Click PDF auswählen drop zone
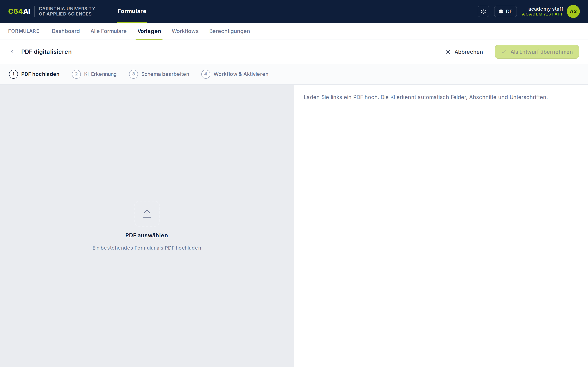Image resolution: width=588 pixels, height=367 pixels. (147, 226)
